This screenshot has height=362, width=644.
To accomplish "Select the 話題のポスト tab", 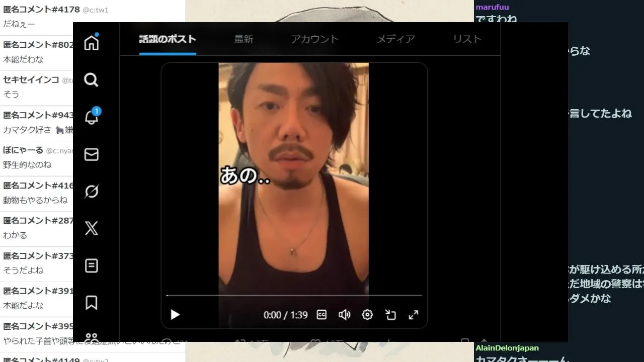I will coord(168,39).
